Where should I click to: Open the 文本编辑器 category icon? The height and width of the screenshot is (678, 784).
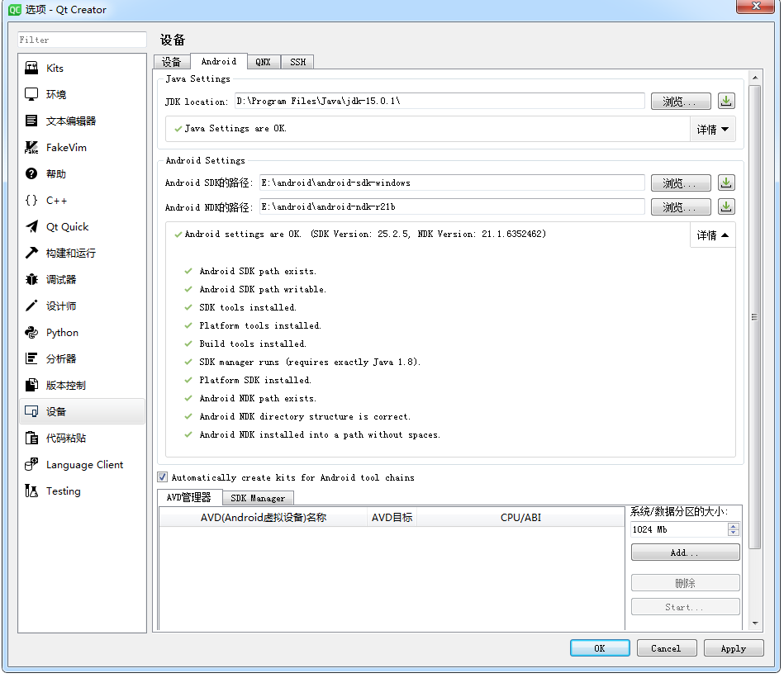pos(31,121)
